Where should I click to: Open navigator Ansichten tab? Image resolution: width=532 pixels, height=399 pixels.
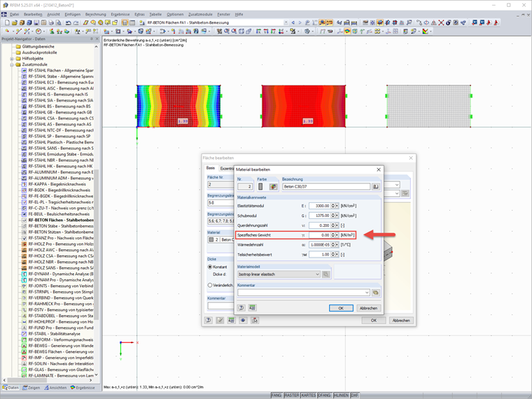coord(55,388)
